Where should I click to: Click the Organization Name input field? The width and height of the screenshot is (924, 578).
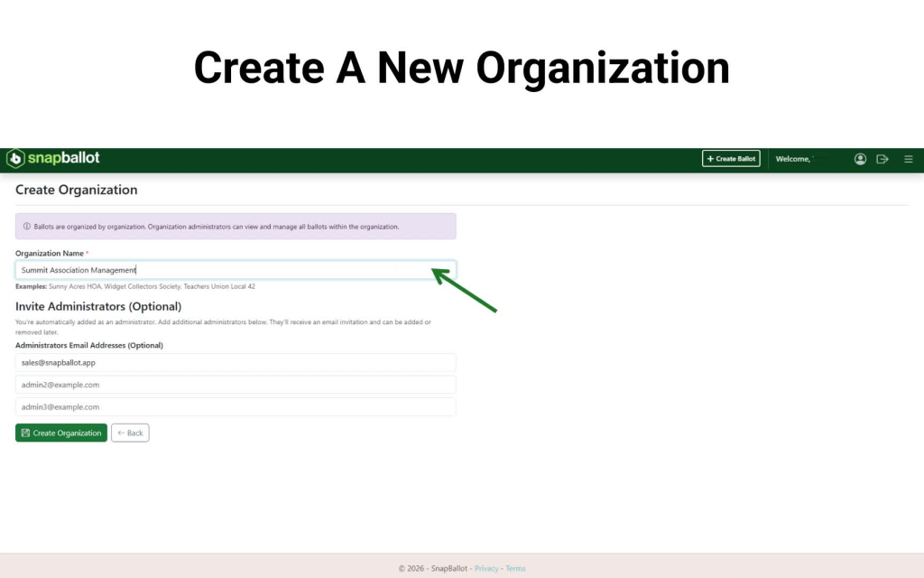pyautogui.click(x=236, y=270)
